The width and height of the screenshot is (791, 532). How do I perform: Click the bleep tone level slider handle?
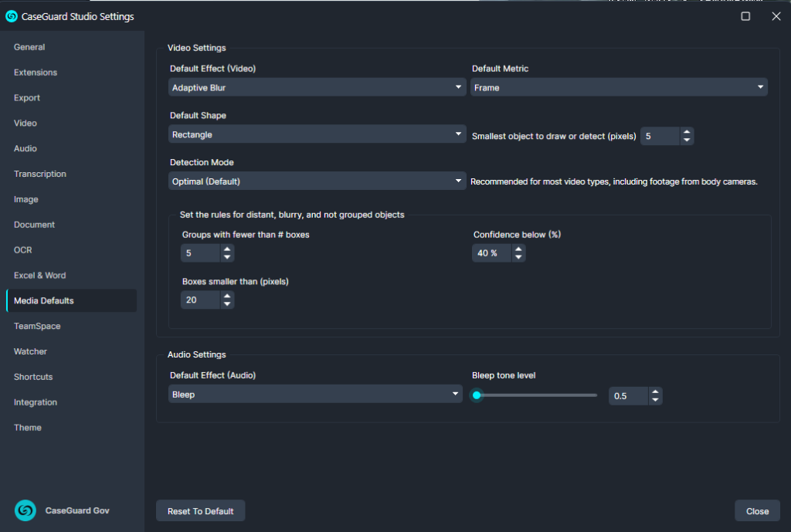(477, 395)
